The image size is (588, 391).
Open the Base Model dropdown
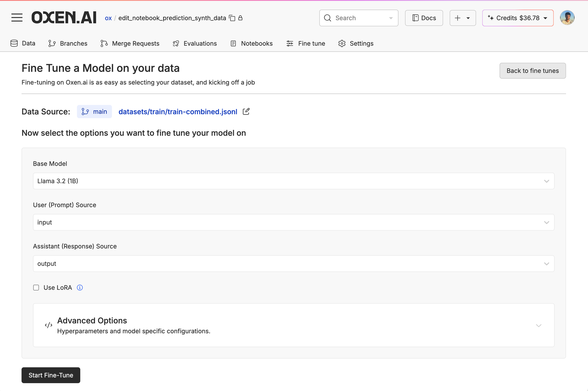pos(293,181)
